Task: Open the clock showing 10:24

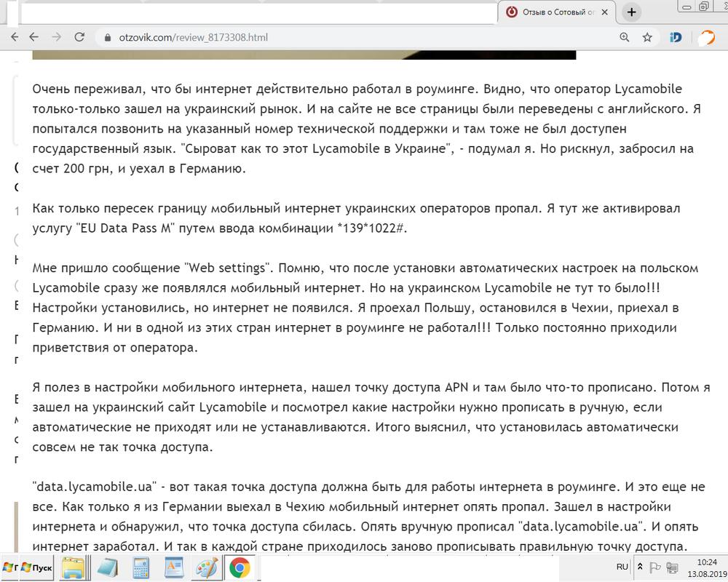Action: tap(707, 568)
